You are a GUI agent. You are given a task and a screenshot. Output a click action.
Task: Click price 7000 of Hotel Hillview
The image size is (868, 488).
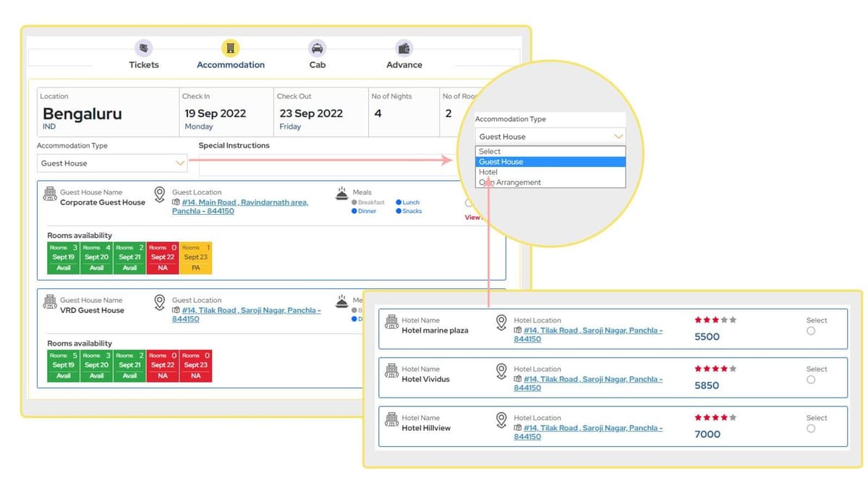707,435
